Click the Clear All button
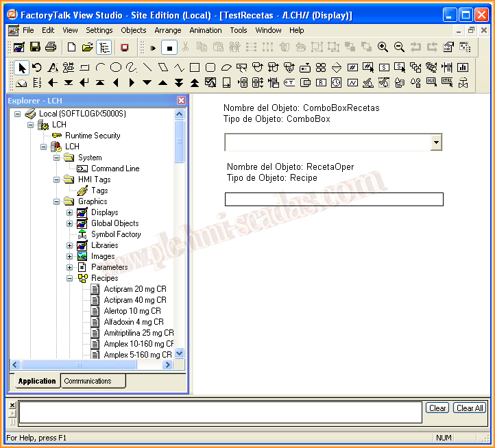This screenshot has width=495, height=448. (470, 408)
